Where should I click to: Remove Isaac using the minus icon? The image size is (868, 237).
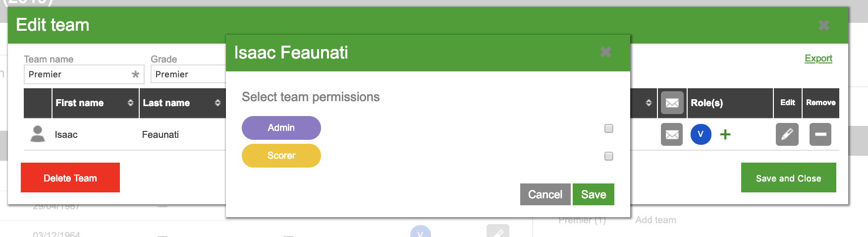click(820, 134)
